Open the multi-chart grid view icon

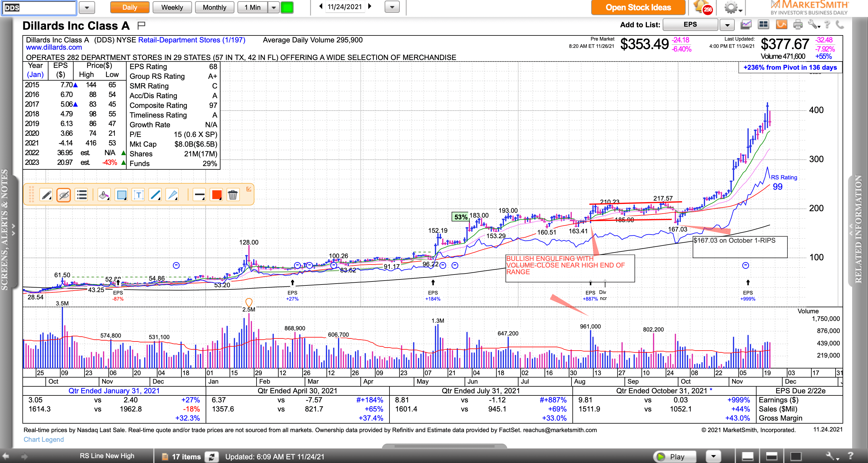[763, 25]
